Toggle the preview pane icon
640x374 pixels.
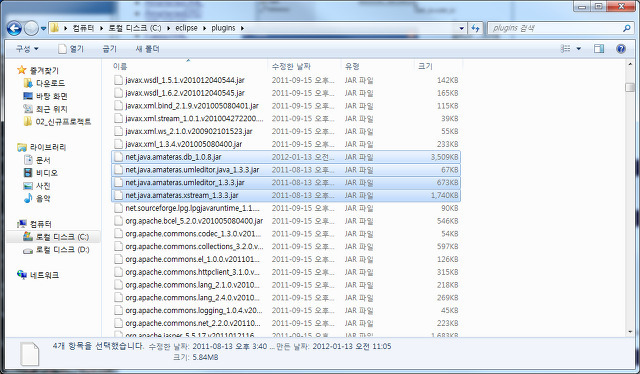coord(599,49)
